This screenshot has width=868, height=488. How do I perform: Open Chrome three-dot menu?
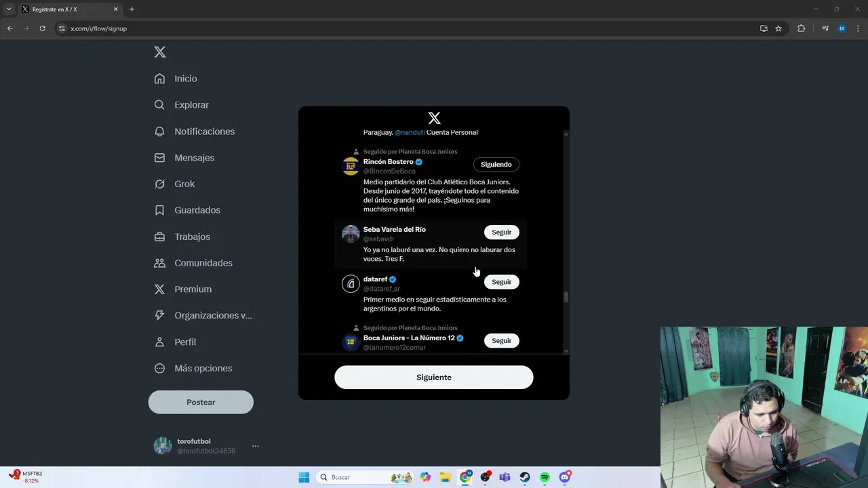[x=859, y=28]
